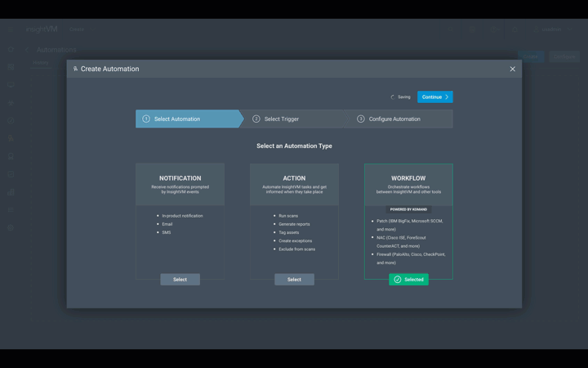588x368 pixels.
Task: Click the Saving spinner indicator
Action: 393,97
